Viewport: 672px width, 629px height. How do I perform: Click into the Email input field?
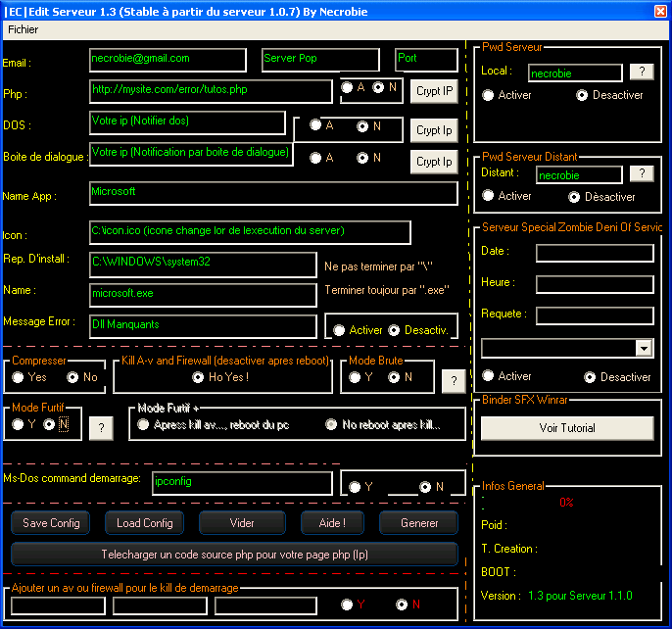click(167, 60)
